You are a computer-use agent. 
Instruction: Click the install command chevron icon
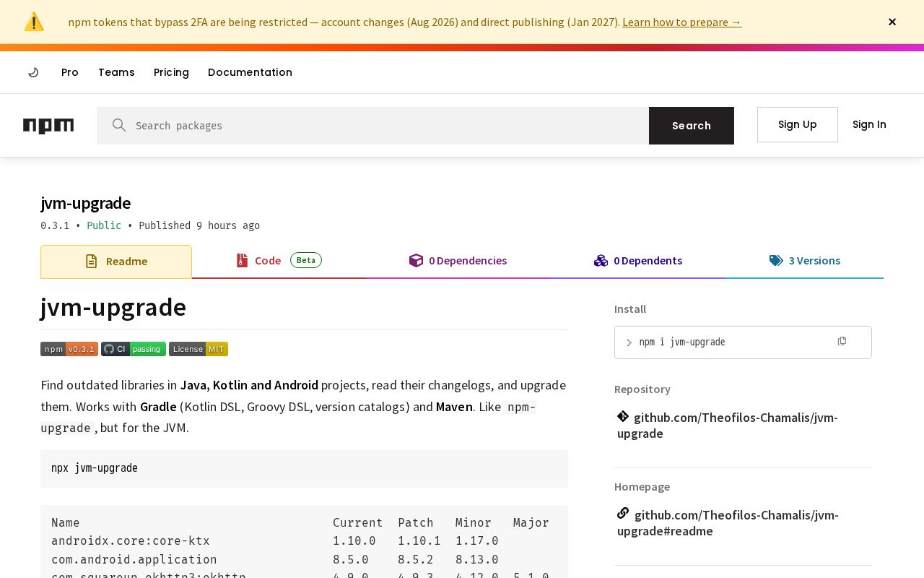tap(629, 342)
